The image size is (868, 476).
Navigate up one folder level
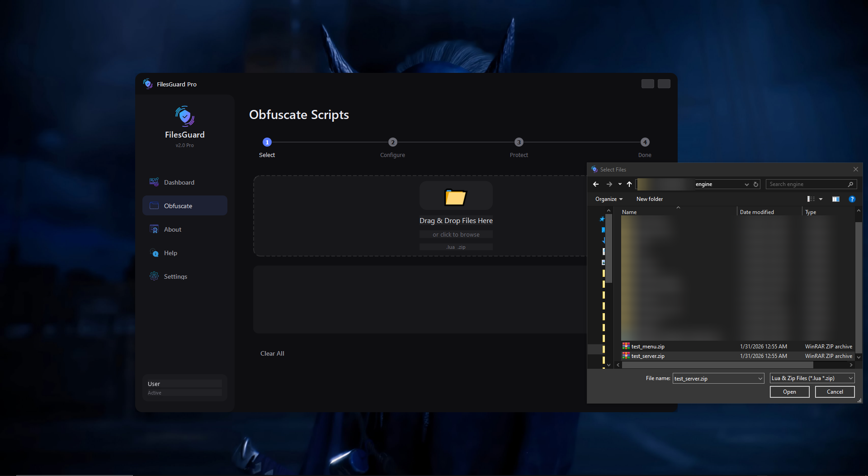tap(629, 184)
